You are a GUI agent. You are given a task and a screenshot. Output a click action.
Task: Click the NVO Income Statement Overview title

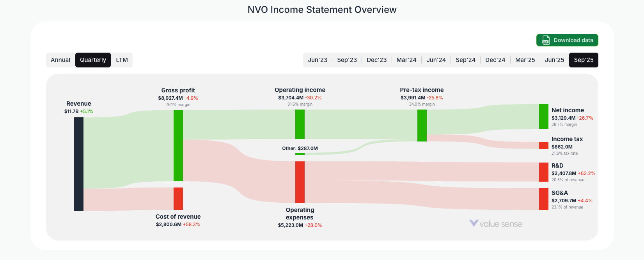pyautogui.click(x=322, y=10)
